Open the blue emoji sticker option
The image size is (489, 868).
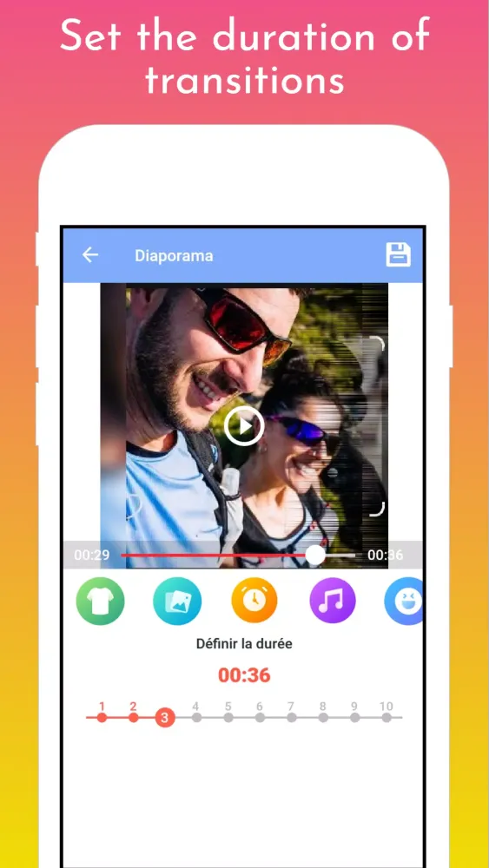404,602
